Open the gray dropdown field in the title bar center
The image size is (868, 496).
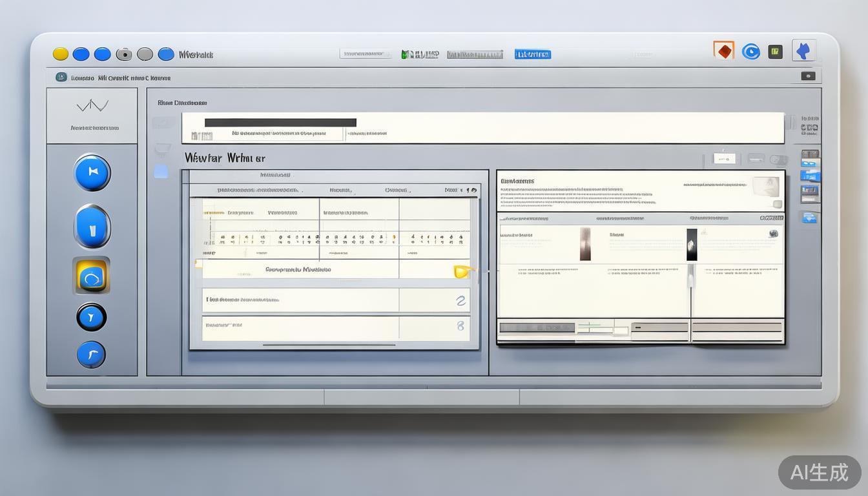pyautogui.click(x=365, y=54)
